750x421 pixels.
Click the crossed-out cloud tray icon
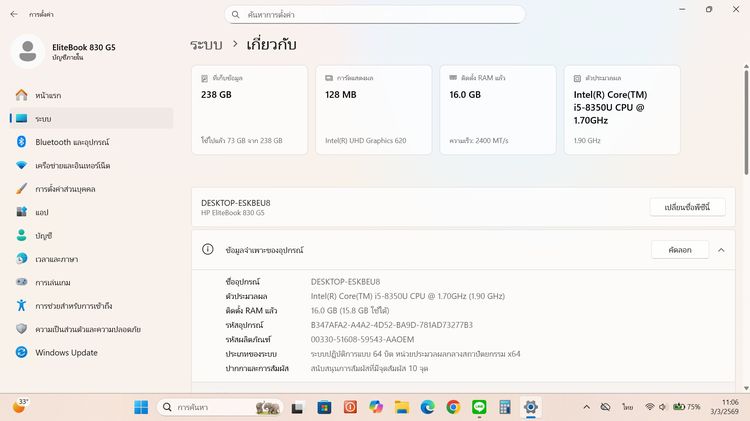606,407
